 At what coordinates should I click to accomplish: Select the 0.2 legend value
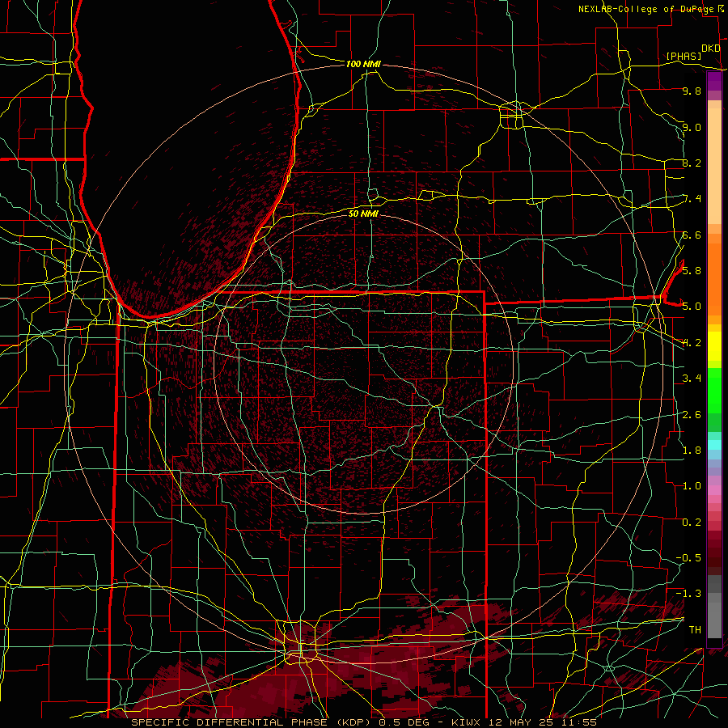(692, 522)
